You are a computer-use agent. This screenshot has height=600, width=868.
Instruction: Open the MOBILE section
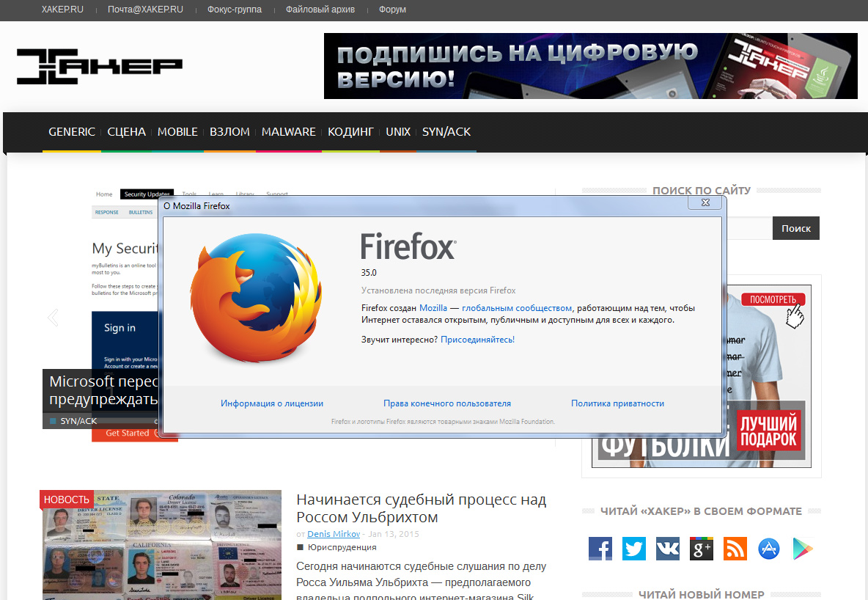[x=177, y=132]
